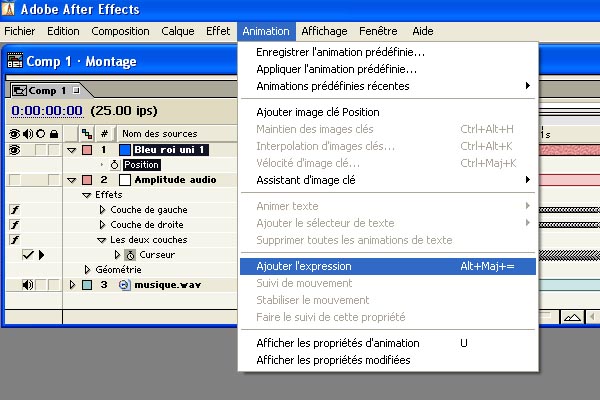Click the label color of musique.wav
The width and height of the screenshot is (600, 400).
(87, 285)
